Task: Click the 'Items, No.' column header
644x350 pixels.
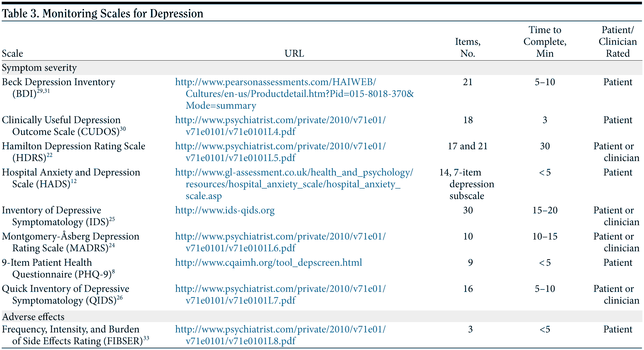Action: point(468,47)
